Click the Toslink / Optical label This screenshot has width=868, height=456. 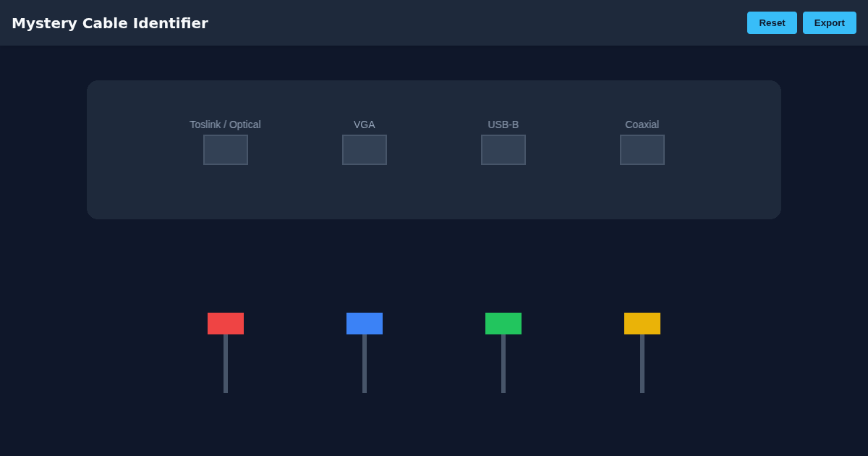(x=225, y=124)
